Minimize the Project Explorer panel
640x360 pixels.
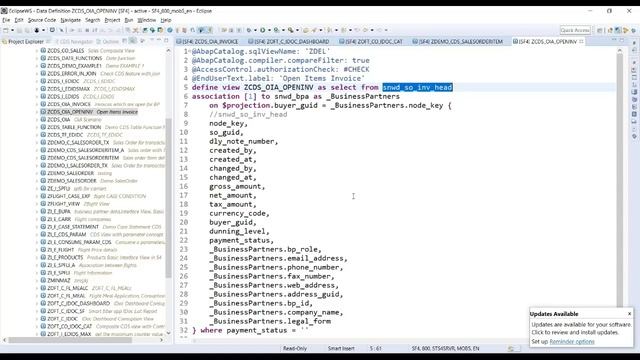(x=158, y=41)
